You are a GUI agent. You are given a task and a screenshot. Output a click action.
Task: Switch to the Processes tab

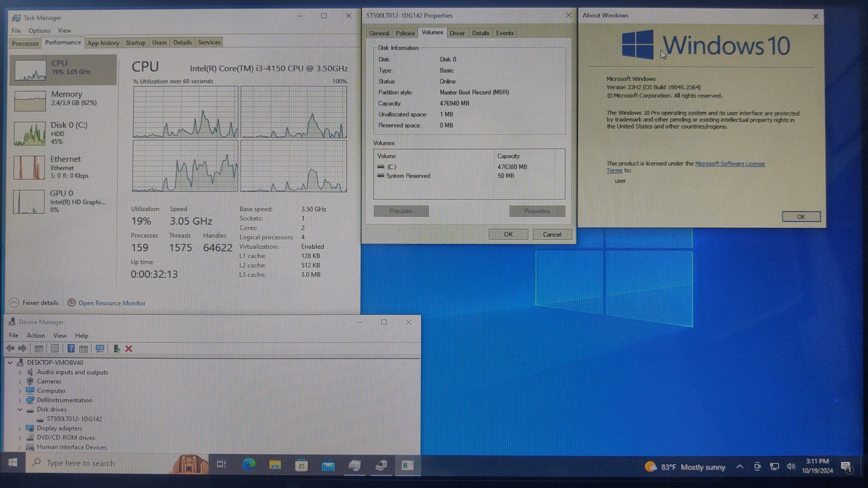(x=25, y=44)
